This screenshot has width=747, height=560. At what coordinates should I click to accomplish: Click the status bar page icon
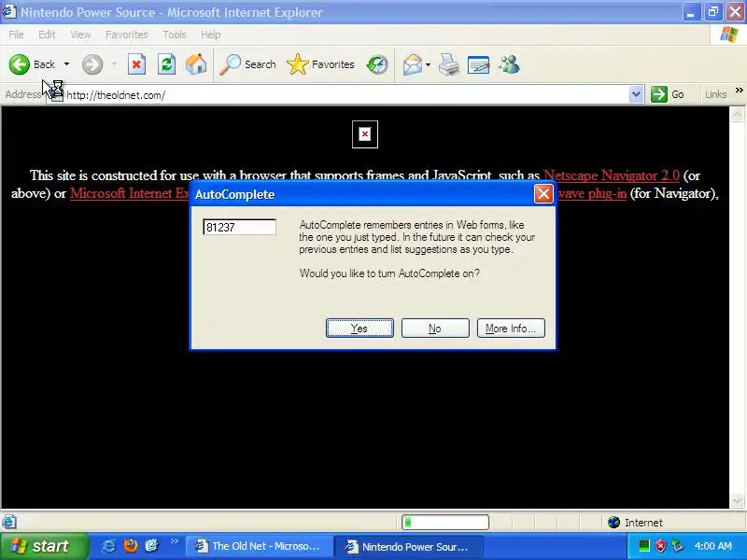pos(9,523)
